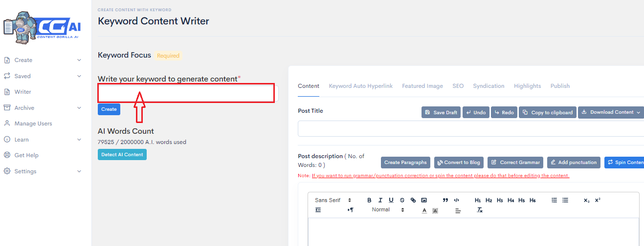Apply Heading 1 (H1) format

coord(478,200)
